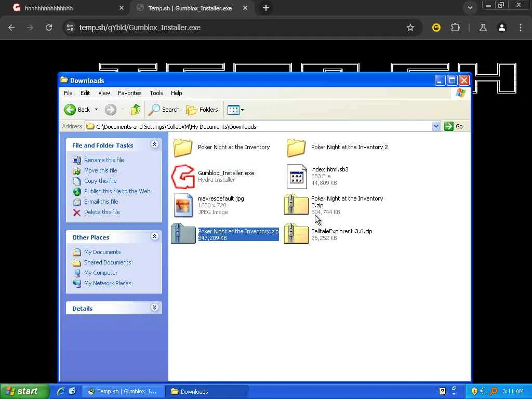Screen dimensions: 532x399
Task: Go to My Computer
Action: point(101,273)
